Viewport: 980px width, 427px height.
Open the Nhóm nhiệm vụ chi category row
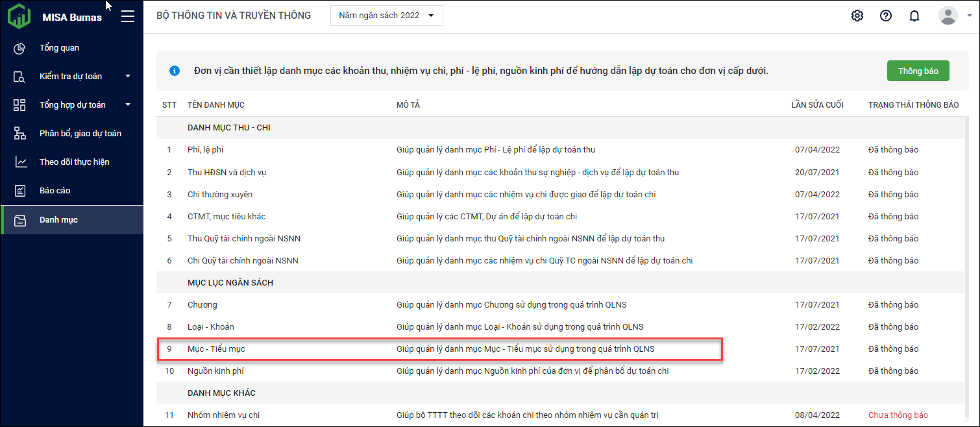click(223, 415)
